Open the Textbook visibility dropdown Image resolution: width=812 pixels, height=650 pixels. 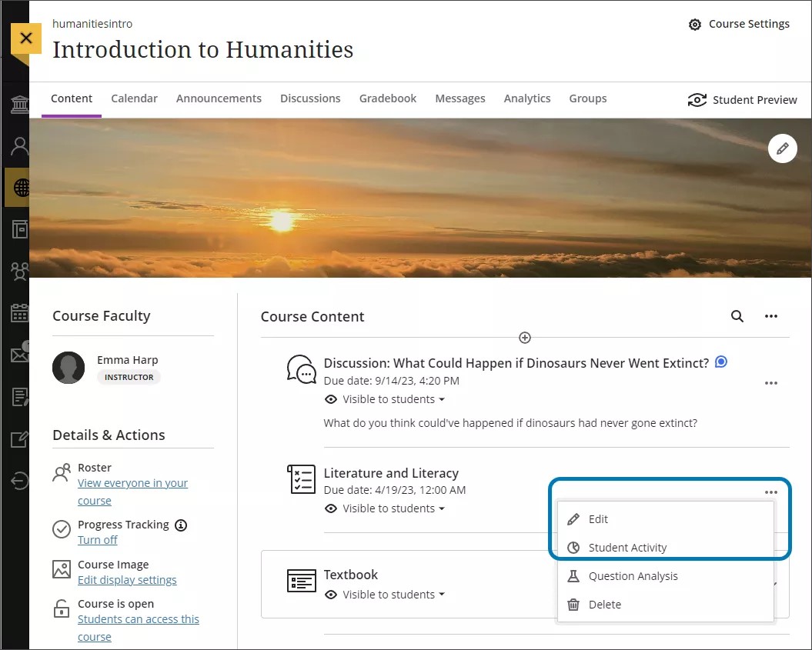click(385, 594)
